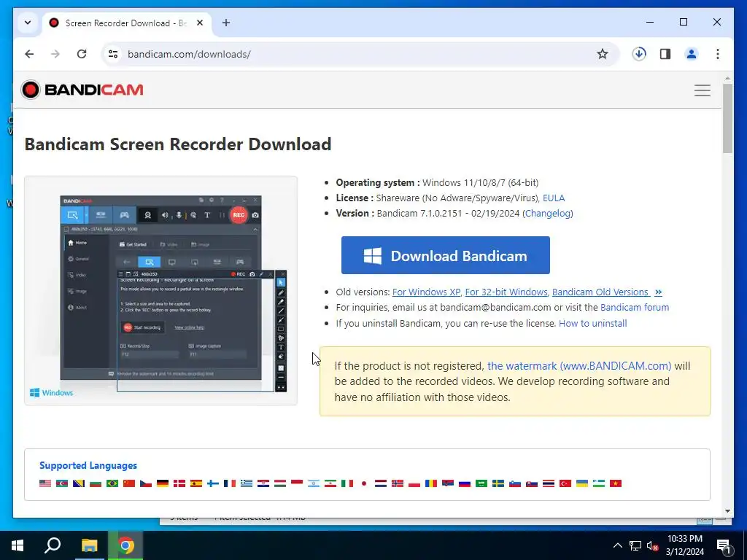747x560 pixels.
Task: Select the China flag
Action: point(129,483)
